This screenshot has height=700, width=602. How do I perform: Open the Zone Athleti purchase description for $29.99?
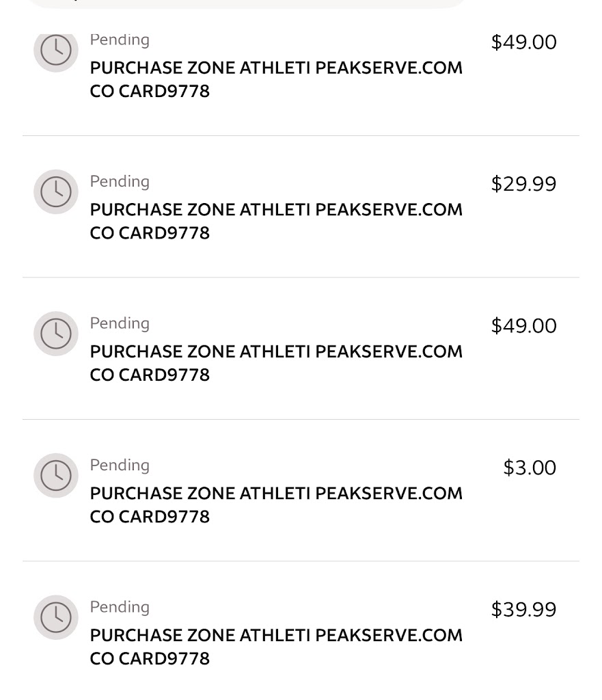276,221
